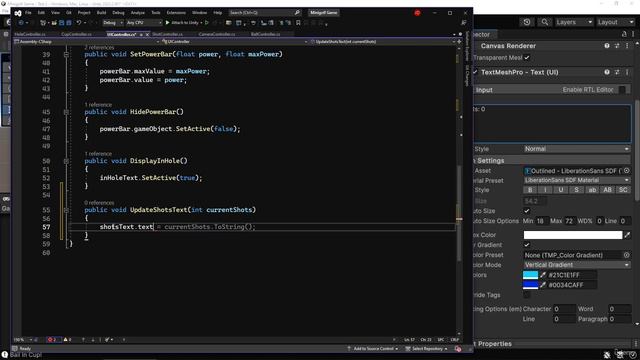Collapse the SetPowerBar method outline
The height and width of the screenshot is (360, 640).
(x=66, y=54)
